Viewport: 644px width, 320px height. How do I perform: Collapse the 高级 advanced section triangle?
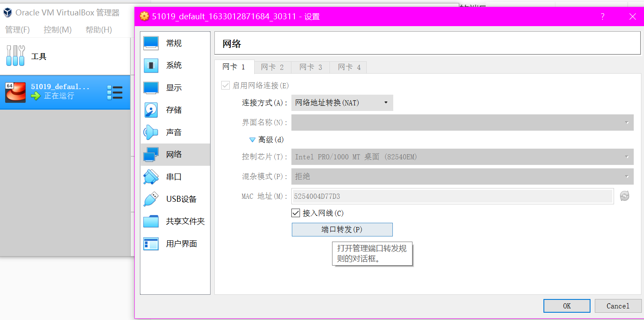[x=252, y=140]
